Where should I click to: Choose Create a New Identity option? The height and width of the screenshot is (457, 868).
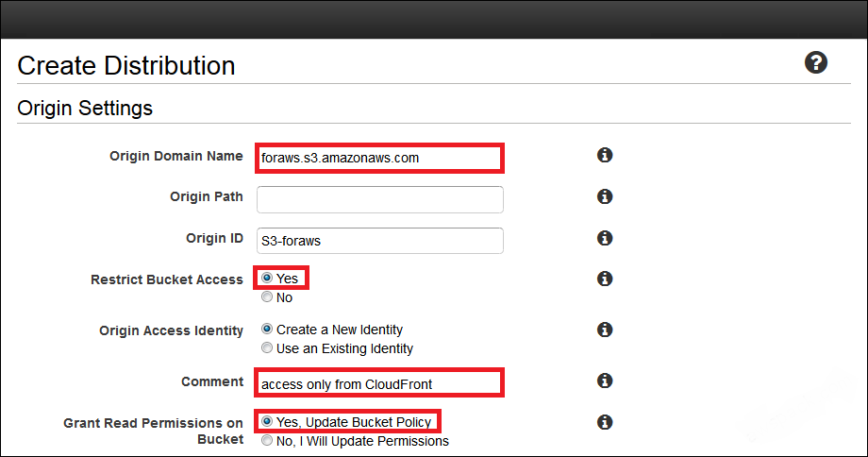[267, 329]
